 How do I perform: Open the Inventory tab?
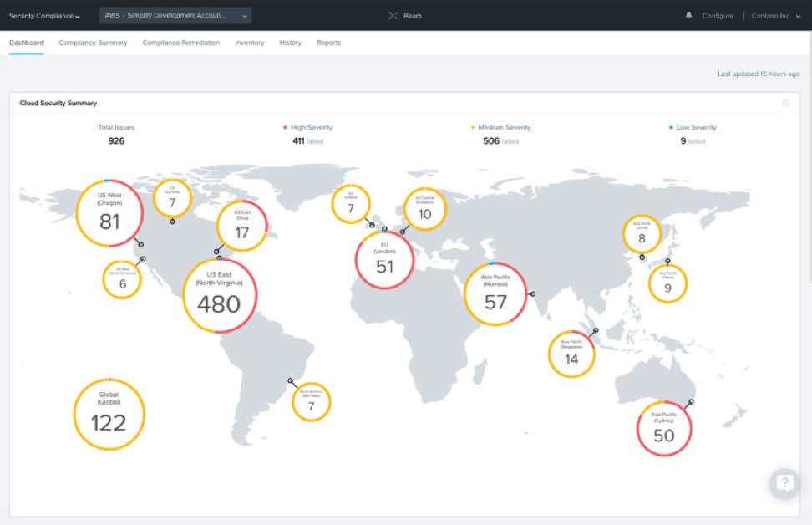(x=249, y=43)
